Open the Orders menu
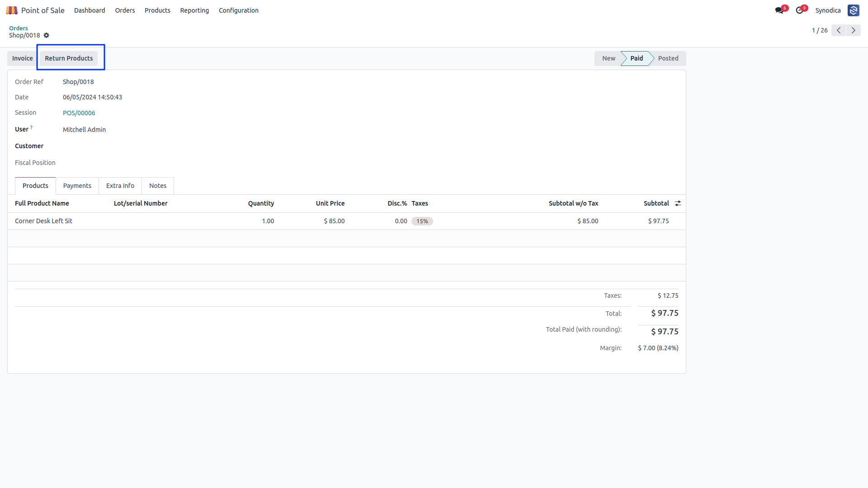868x488 pixels. point(125,10)
